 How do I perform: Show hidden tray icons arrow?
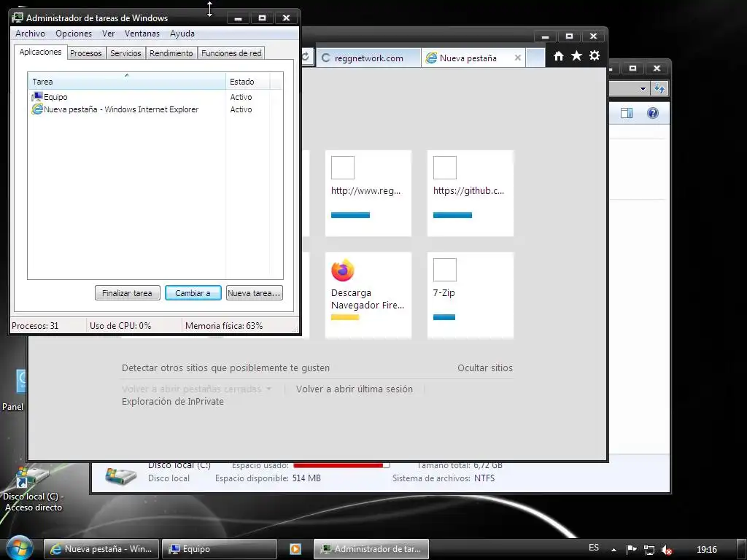point(614,550)
